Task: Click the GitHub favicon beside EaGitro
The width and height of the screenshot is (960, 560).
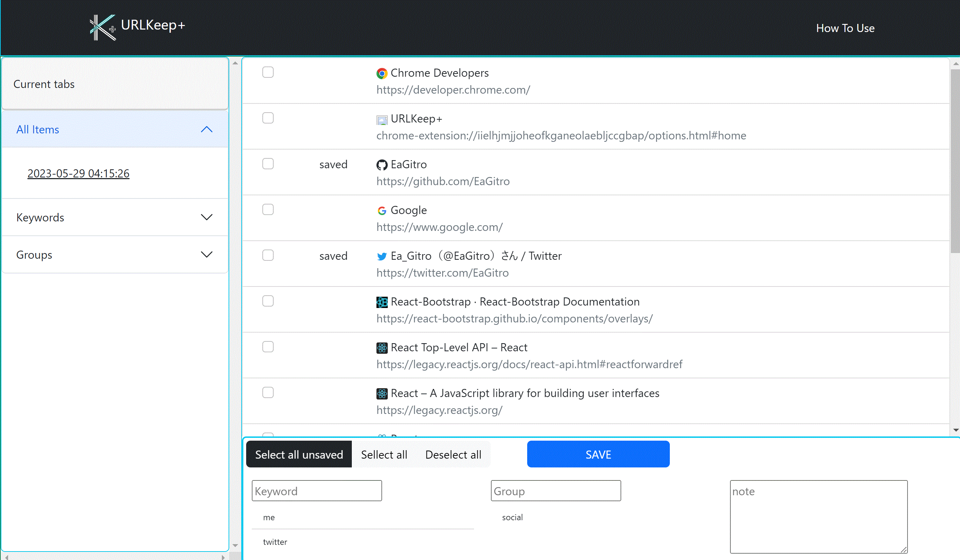Action: (382, 165)
